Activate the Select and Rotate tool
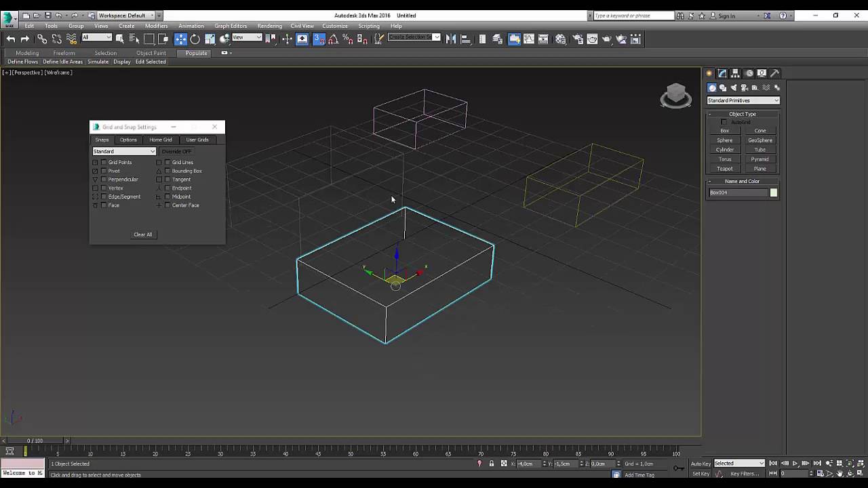The width and height of the screenshot is (868, 488). [195, 39]
